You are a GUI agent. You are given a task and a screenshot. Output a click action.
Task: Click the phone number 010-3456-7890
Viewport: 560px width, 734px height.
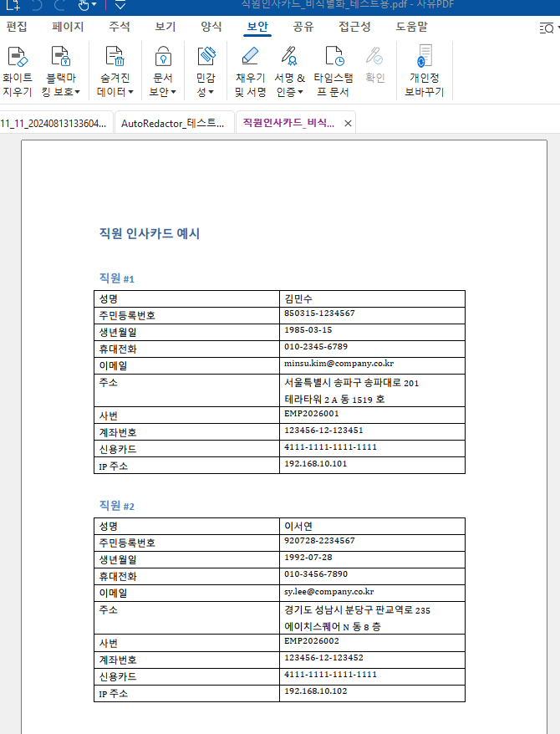click(x=316, y=574)
